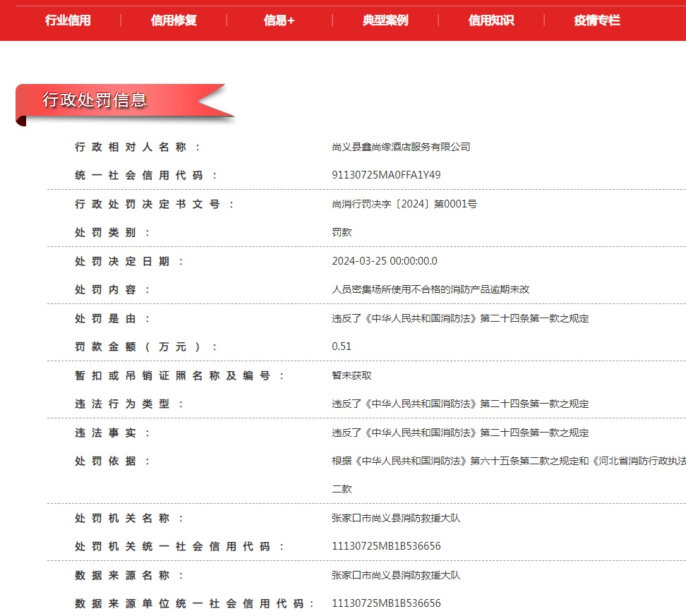Open the 疫情专栏 section

click(596, 21)
